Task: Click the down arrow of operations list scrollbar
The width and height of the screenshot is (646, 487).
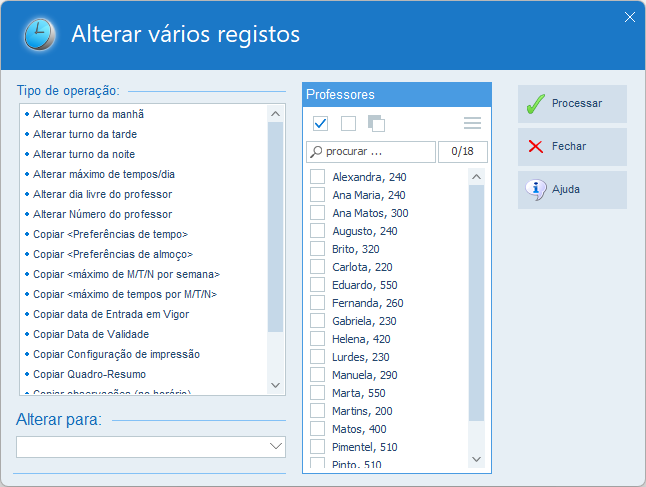Action: 276,384
